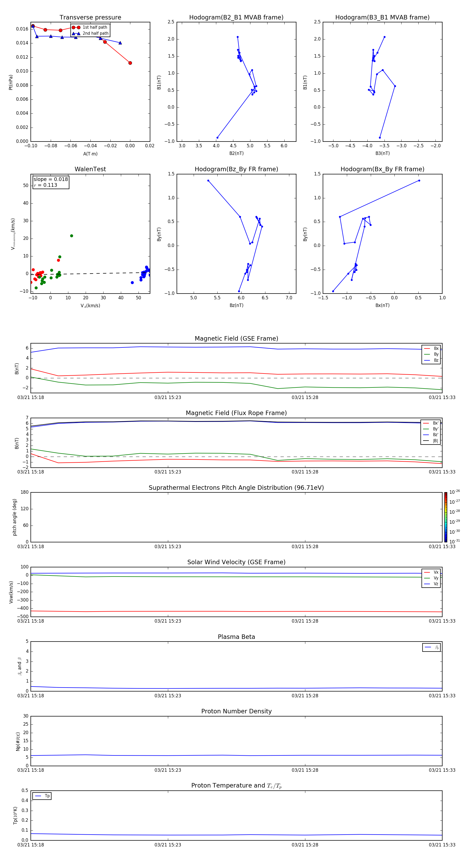This screenshot has width=473, height=868.
Task: Click '03/21 15:18' tick under GSE Magnetic Field panel
Action: click(x=31, y=397)
